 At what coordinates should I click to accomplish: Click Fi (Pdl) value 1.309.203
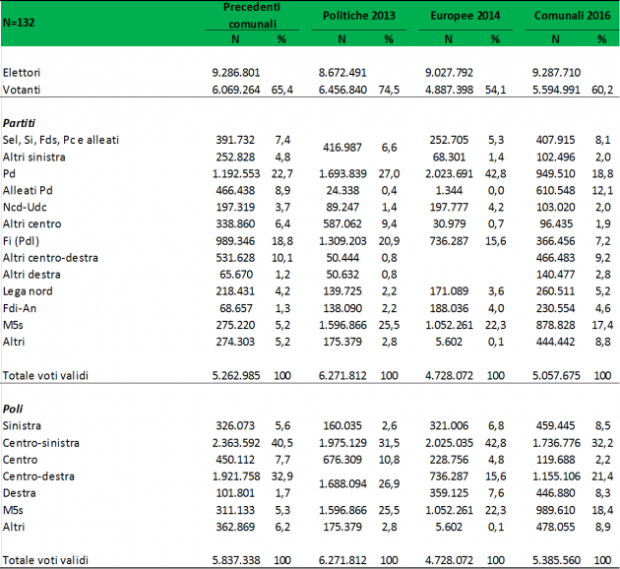click(343, 241)
